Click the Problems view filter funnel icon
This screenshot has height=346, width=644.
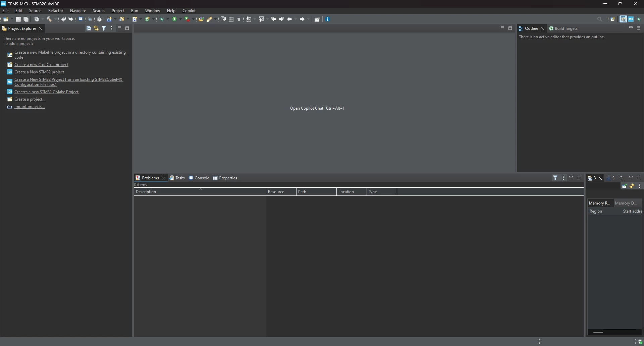point(555,178)
